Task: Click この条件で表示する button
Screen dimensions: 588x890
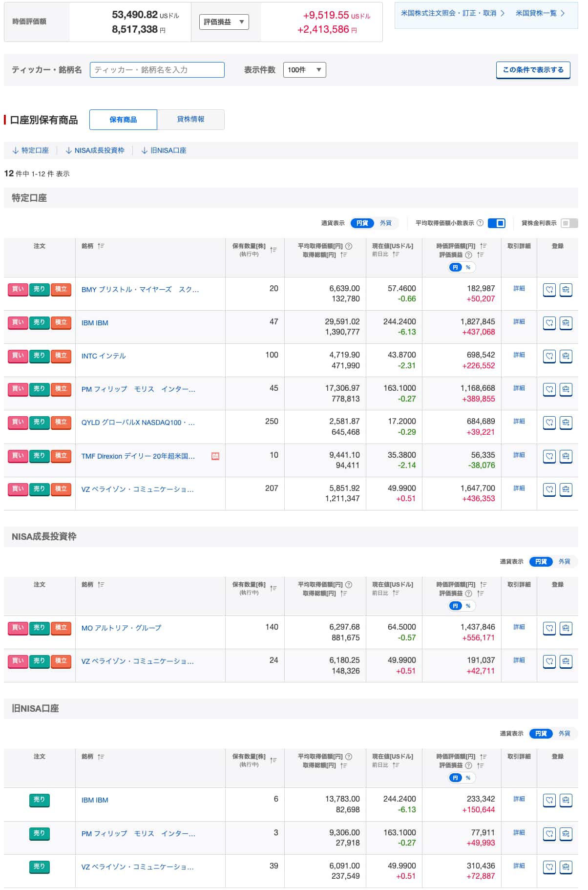Action: (x=533, y=70)
